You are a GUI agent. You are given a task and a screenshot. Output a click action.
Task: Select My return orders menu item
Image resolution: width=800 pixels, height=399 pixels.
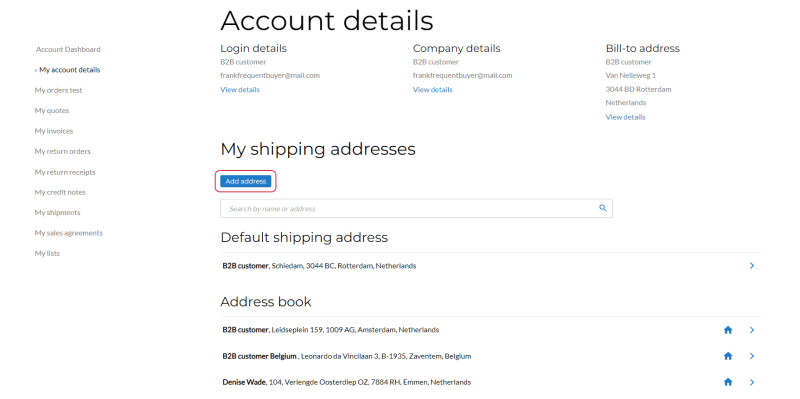62,152
